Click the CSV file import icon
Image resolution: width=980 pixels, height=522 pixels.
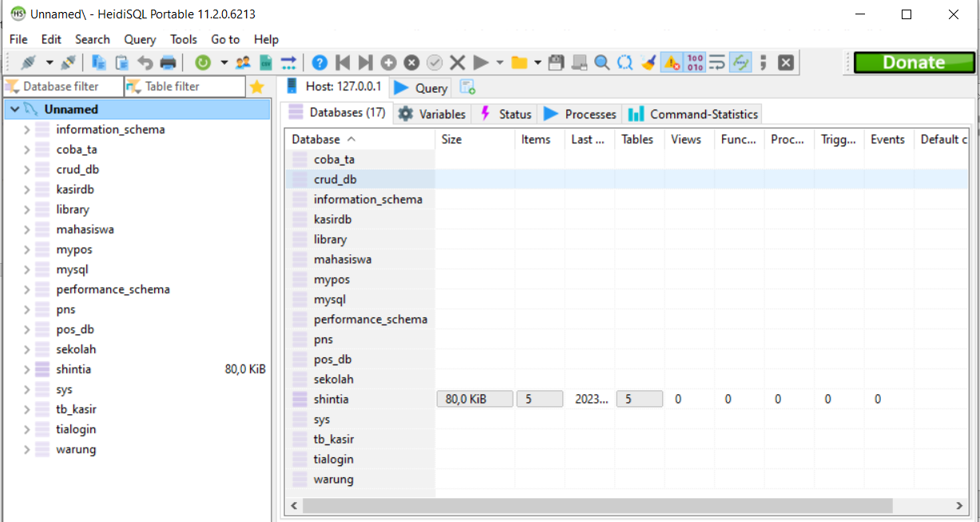point(266,62)
